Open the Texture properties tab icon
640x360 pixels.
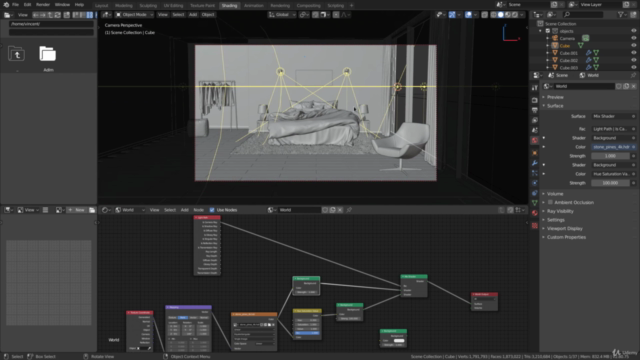click(535, 225)
